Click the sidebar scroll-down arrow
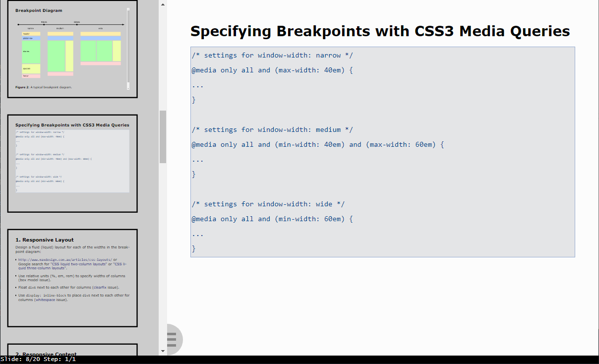The width and height of the screenshot is (599, 364). [163, 351]
